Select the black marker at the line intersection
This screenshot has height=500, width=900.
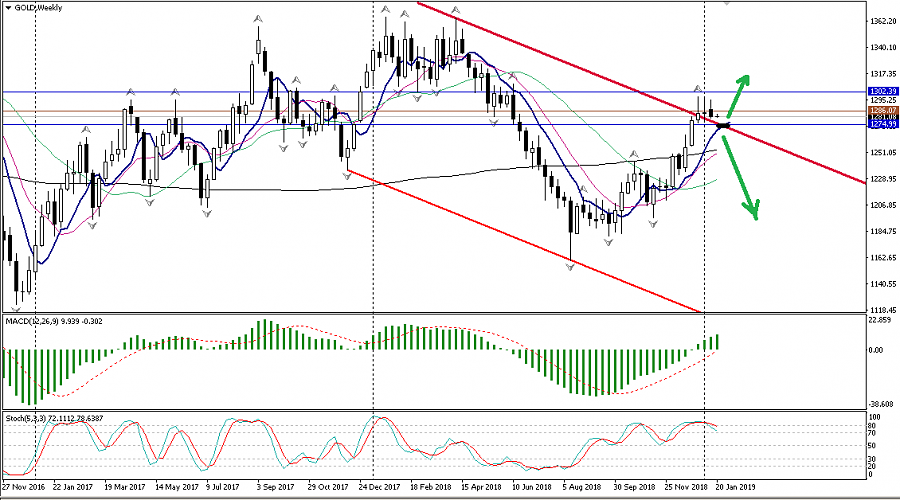tap(723, 124)
